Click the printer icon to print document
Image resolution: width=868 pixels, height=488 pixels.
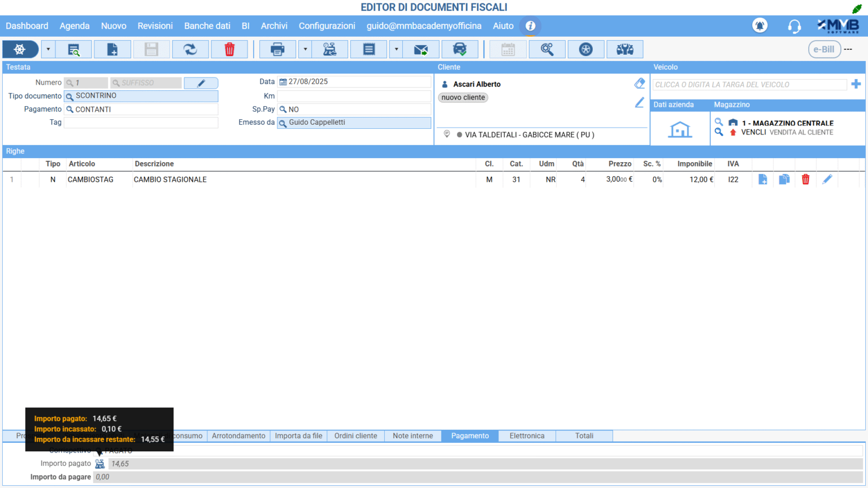(x=277, y=50)
